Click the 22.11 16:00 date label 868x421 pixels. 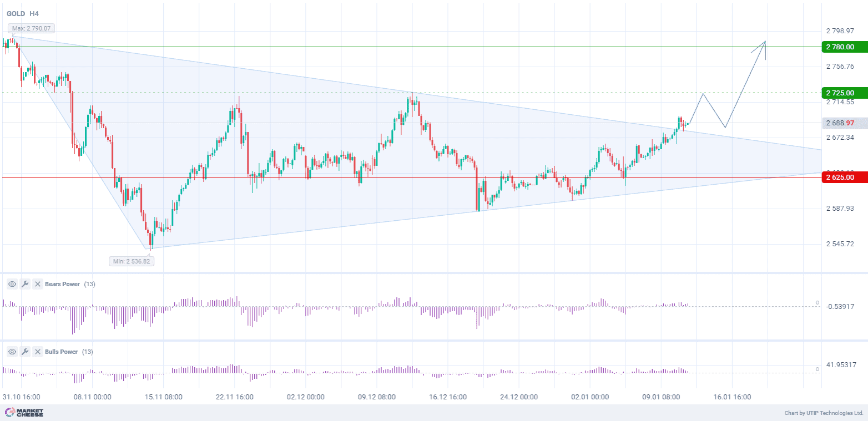[x=235, y=397]
